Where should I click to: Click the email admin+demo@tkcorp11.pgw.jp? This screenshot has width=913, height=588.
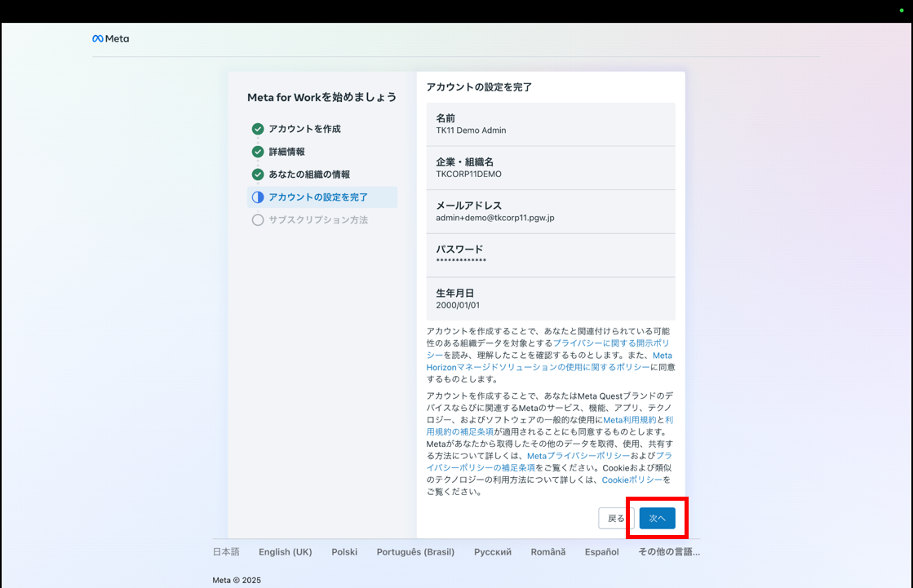(x=495, y=218)
